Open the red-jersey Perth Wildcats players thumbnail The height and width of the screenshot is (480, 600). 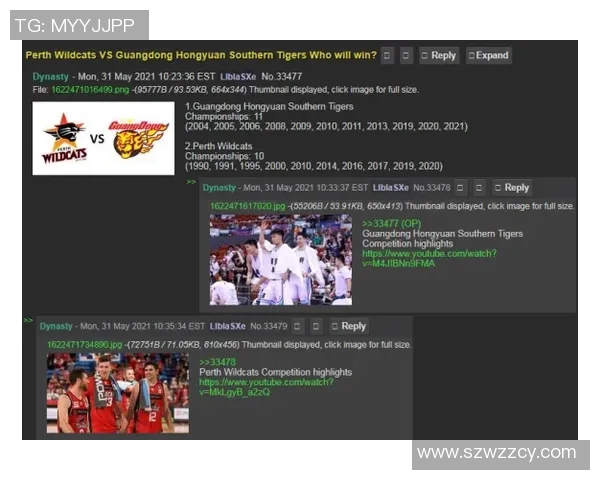coord(116,393)
